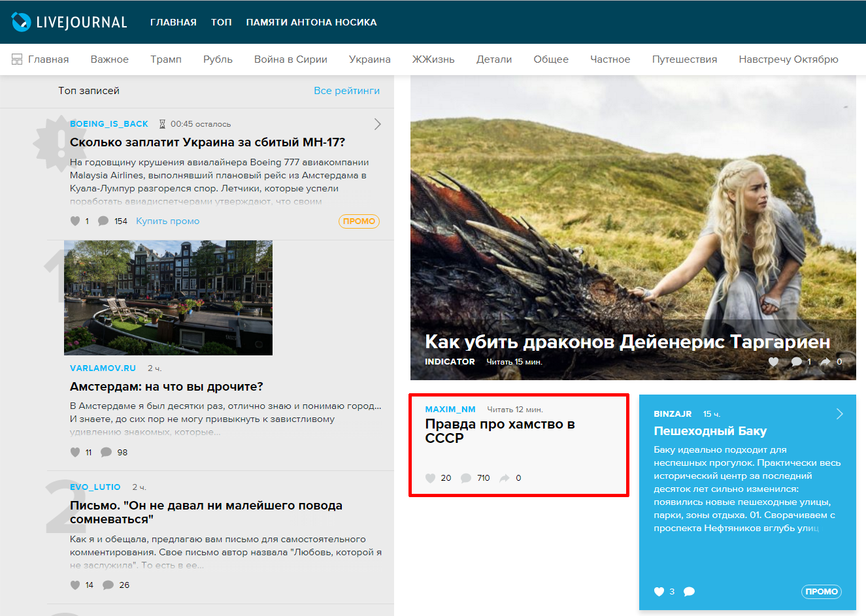Like the хамство в СССР post via heart
The image size is (866, 616).
[x=430, y=478]
